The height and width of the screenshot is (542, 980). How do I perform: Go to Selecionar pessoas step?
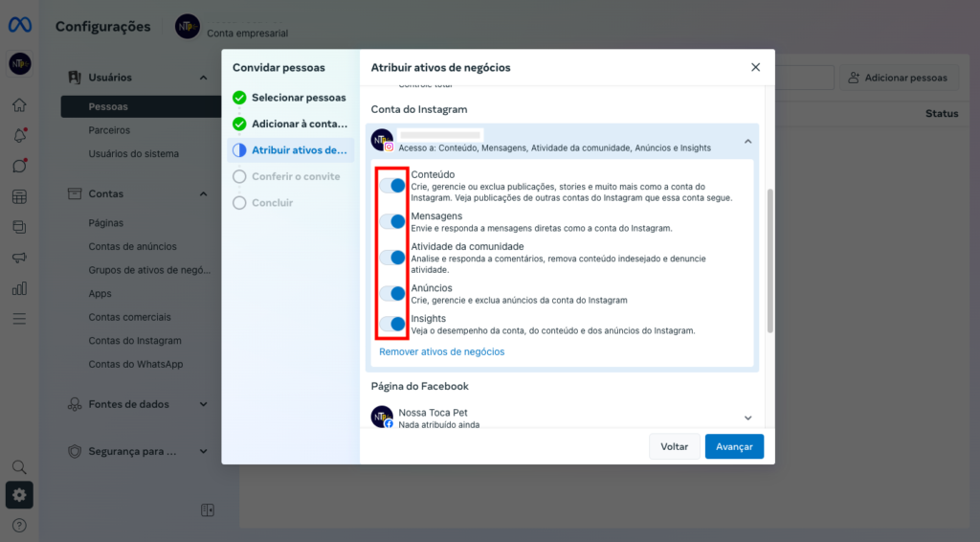(291, 98)
